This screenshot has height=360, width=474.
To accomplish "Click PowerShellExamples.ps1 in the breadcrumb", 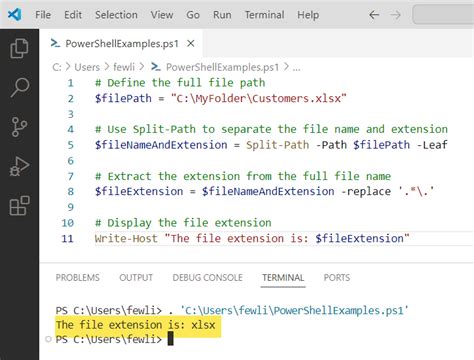I will (x=222, y=67).
